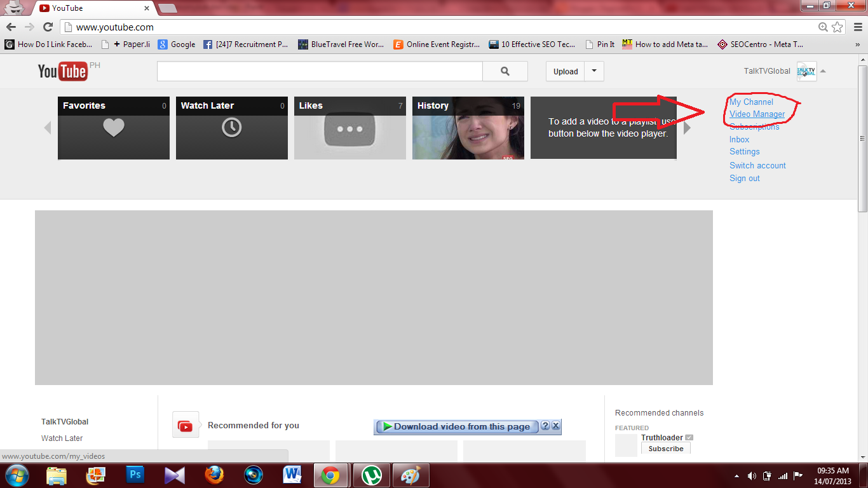
Task: Click the address bar URL field
Action: [x=438, y=27]
